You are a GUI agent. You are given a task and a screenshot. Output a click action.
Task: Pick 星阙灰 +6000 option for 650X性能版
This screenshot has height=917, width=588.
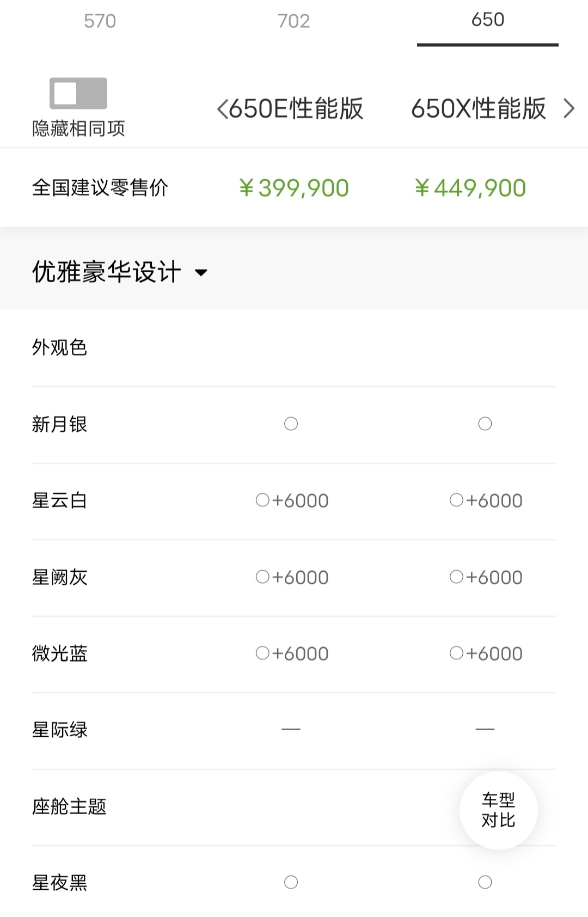click(x=457, y=577)
